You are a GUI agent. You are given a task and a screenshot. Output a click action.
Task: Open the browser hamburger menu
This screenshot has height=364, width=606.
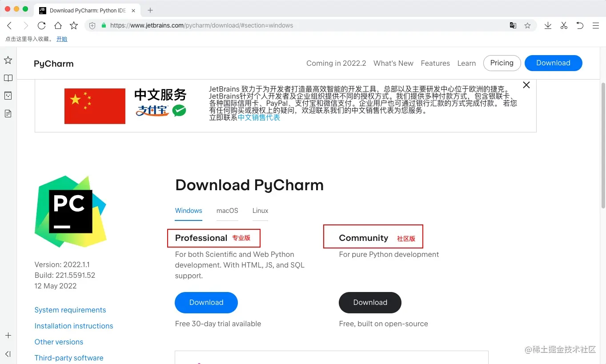(x=596, y=26)
